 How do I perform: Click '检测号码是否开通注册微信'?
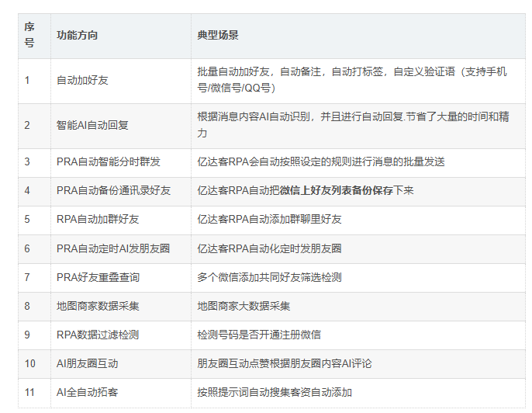pos(259,335)
